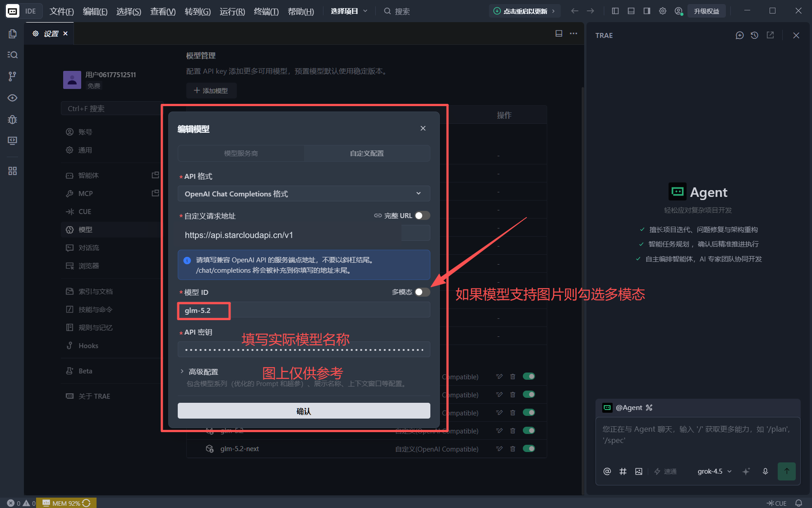Open 账号 settings section
Viewport: 812px width, 508px height.
pyautogui.click(x=111, y=132)
